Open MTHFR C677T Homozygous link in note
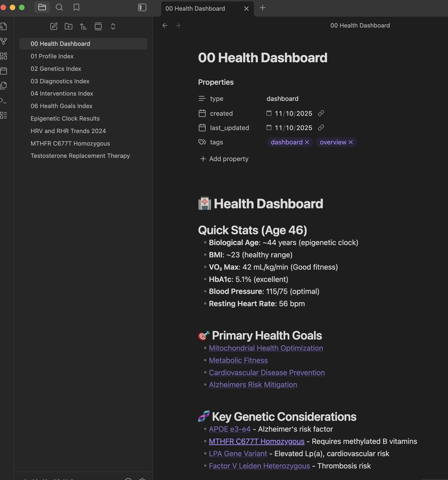The width and height of the screenshot is (448, 480). click(x=257, y=441)
